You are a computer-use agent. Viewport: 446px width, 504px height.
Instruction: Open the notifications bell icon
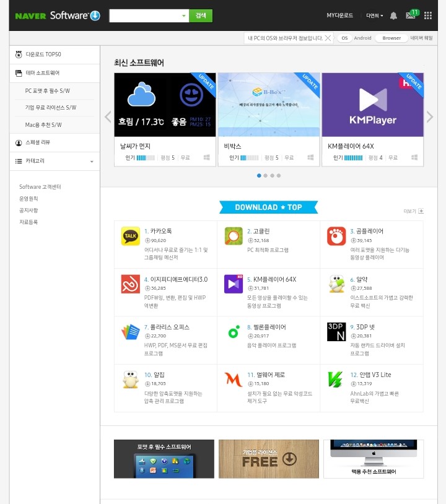(393, 15)
